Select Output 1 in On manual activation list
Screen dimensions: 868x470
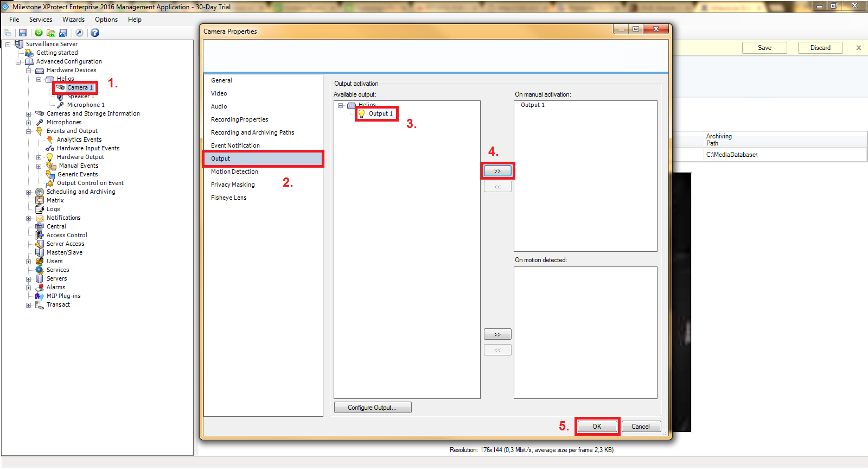coord(532,105)
